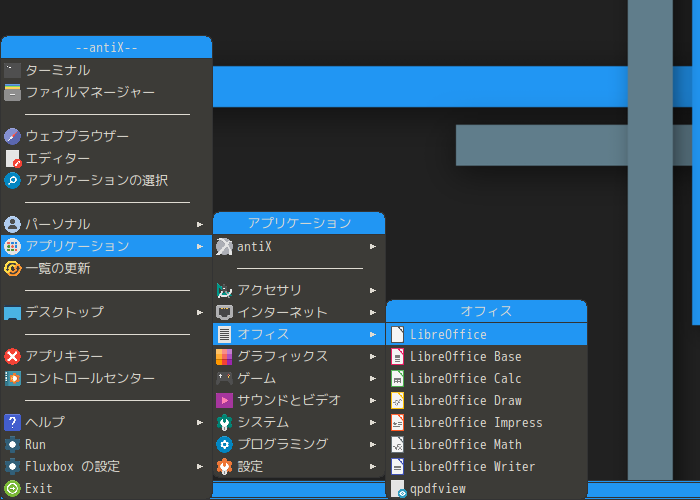This screenshot has height=500, width=700.
Task: Click the エディター label text
Action: click(x=58, y=158)
